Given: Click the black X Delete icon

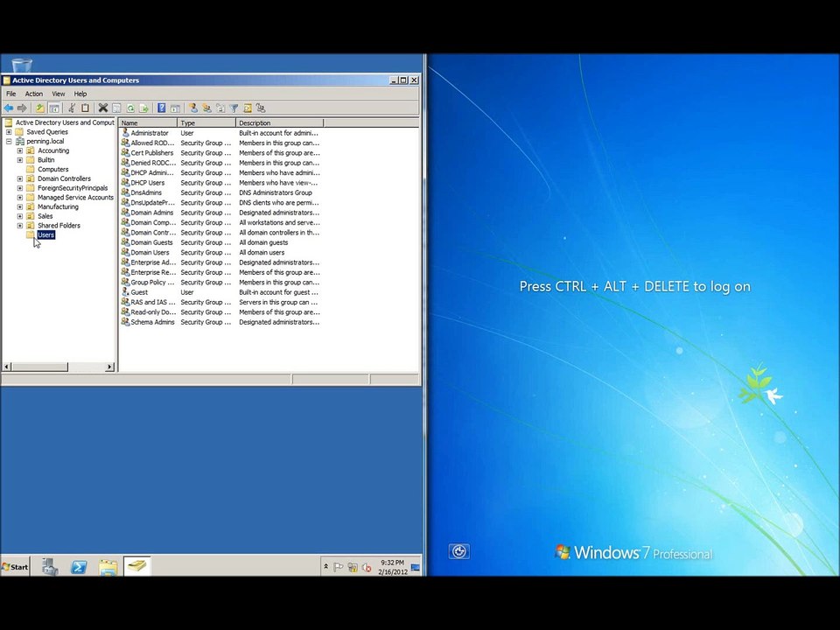Looking at the screenshot, I should 103,108.
